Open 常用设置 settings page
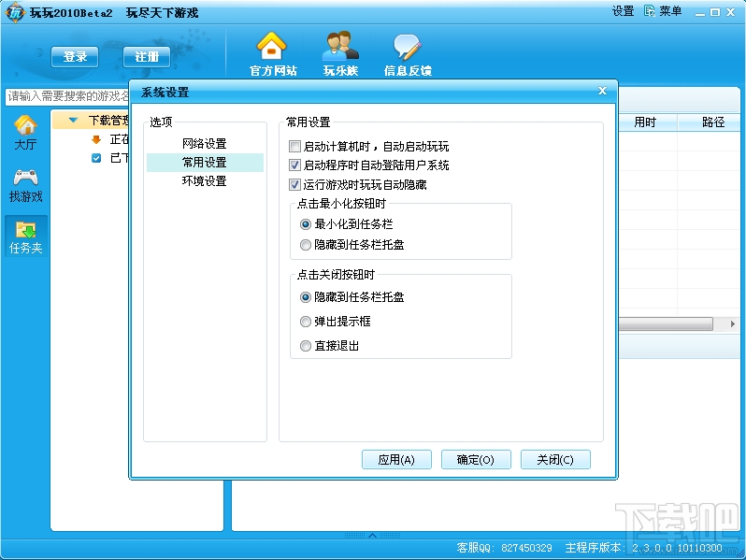Screen dimensions: 746x560 coord(205,163)
